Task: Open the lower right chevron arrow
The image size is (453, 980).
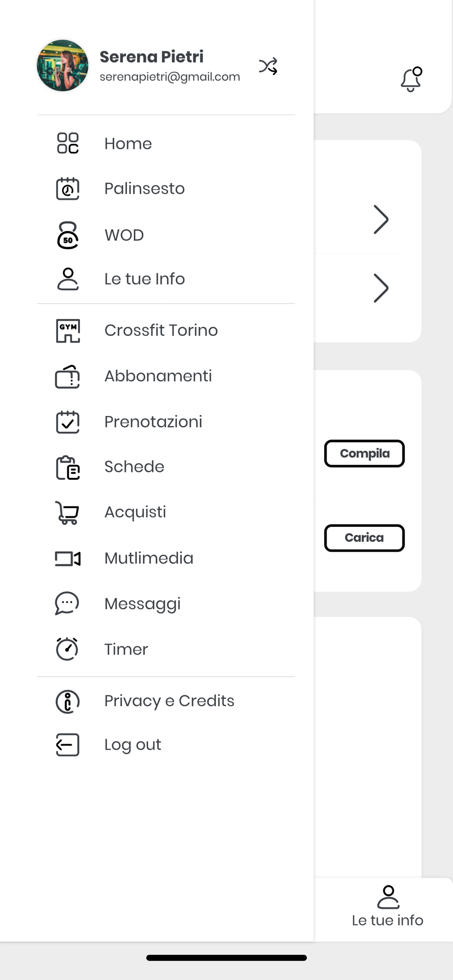Action: coord(380,288)
